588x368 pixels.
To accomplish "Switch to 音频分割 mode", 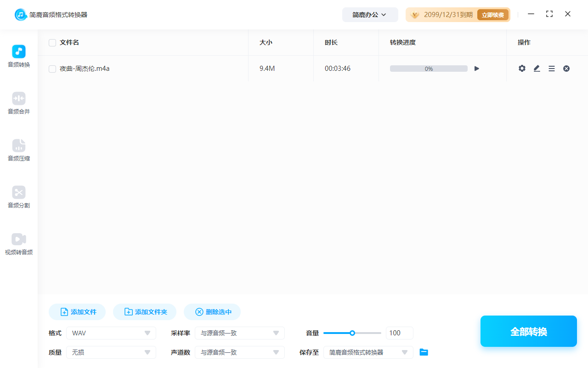I will point(18,196).
